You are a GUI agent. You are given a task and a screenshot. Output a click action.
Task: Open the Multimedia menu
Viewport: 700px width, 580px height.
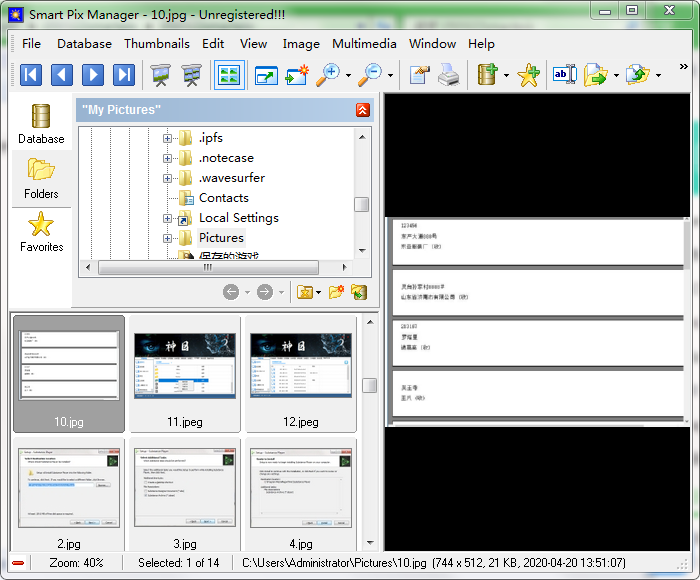(364, 43)
